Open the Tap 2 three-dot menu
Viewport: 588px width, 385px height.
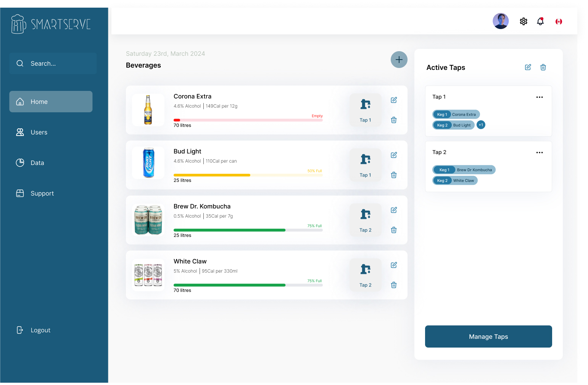click(539, 152)
